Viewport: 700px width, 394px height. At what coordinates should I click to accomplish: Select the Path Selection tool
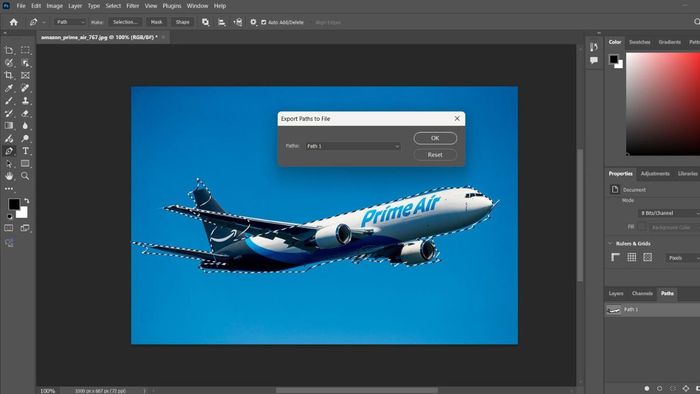click(x=8, y=163)
